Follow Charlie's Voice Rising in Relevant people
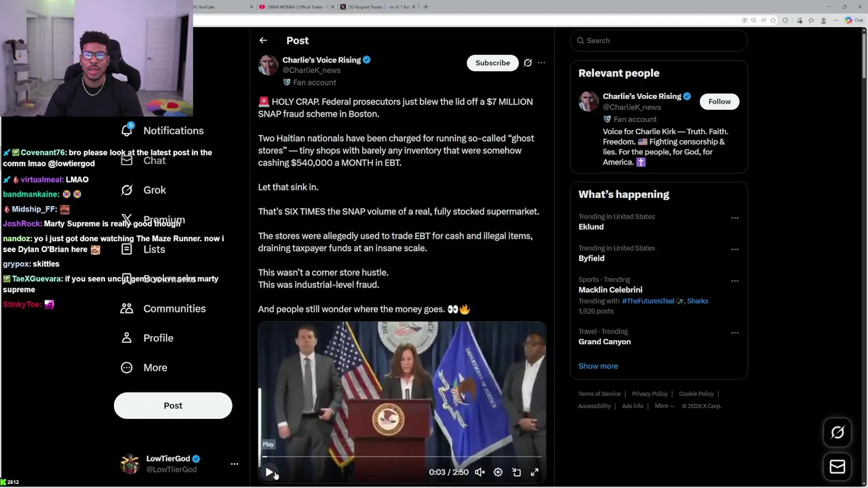 point(719,102)
